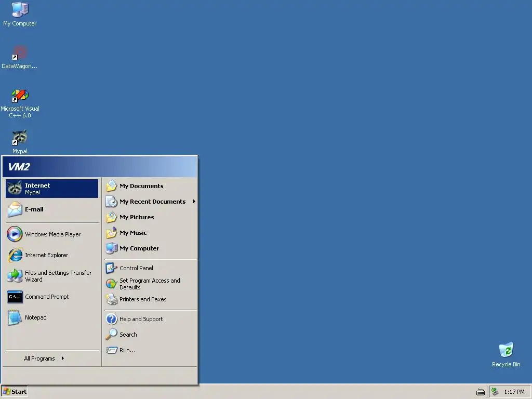Click the Search magnifying glass icon
This screenshot has width=532, height=399.
[x=111, y=335]
